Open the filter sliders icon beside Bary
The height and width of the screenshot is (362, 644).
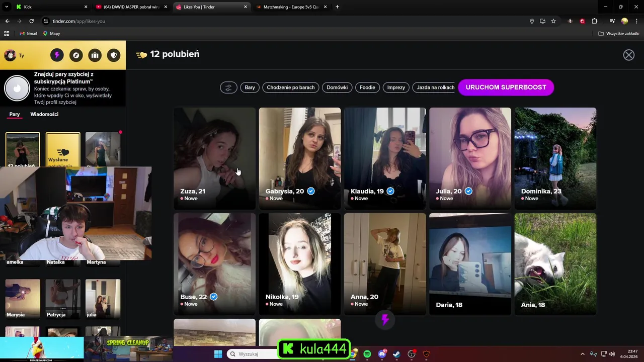tap(228, 87)
